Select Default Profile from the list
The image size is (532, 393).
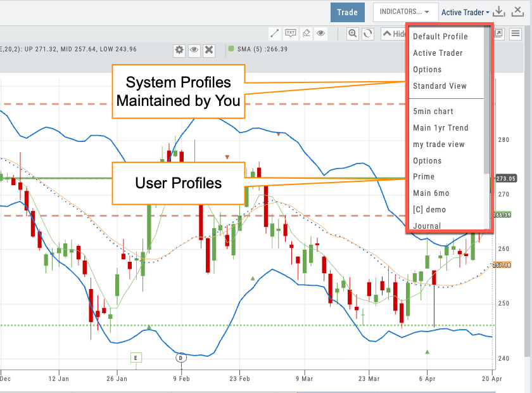pyautogui.click(x=440, y=37)
